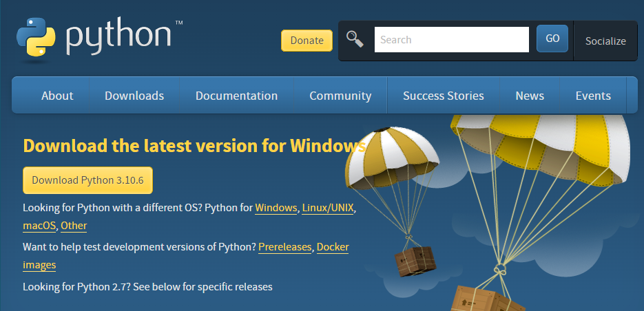Click the 'Looking for Python 2.7?' text
Viewport: 644px width, 311px height.
pos(77,286)
